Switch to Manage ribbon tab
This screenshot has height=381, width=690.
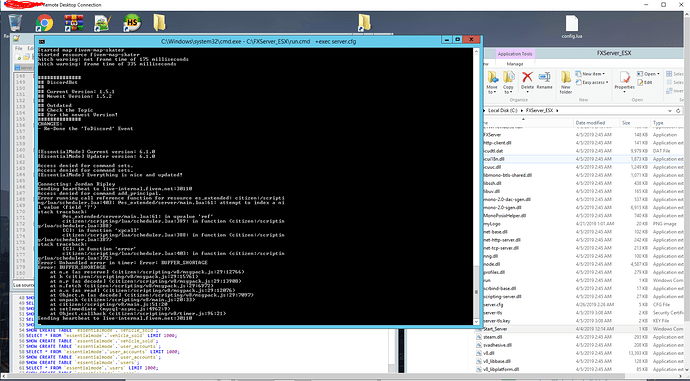click(x=514, y=64)
